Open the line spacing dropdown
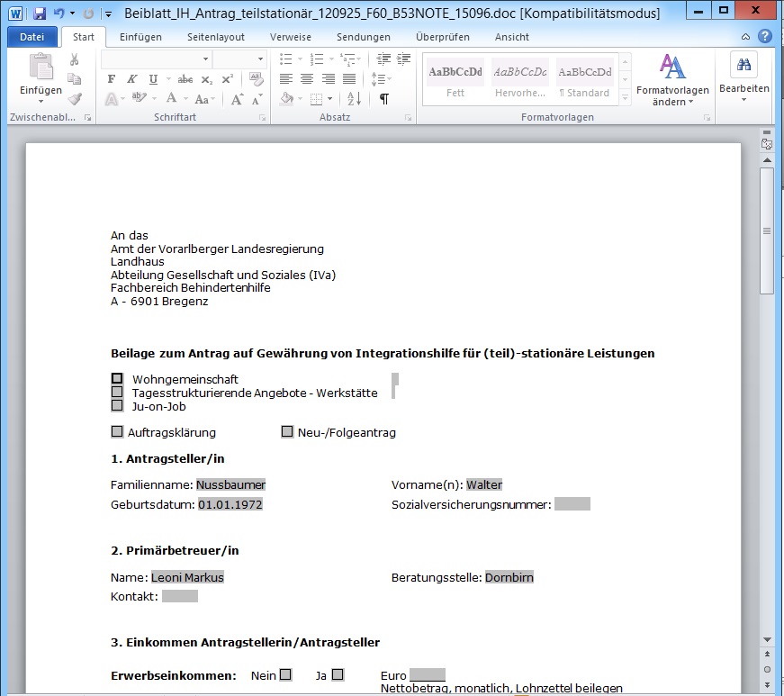The height and width of the screenshot is (696, 784). 381,79
